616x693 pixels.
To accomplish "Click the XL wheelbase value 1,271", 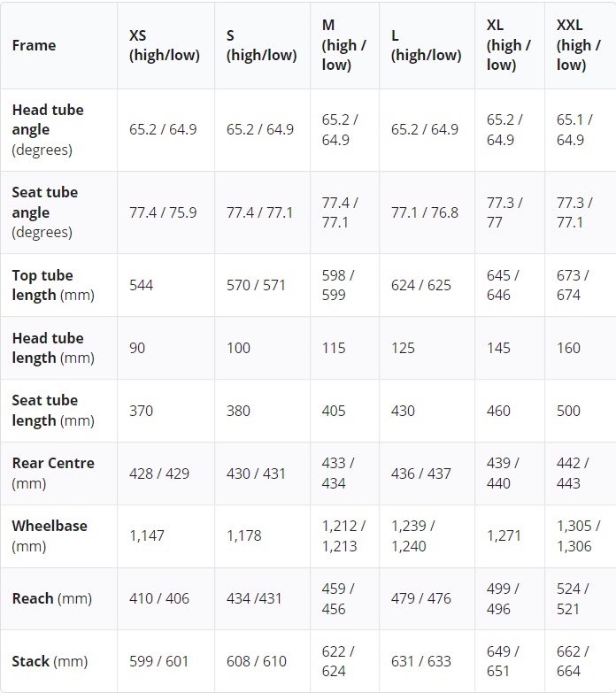I will tap(504, 535).
